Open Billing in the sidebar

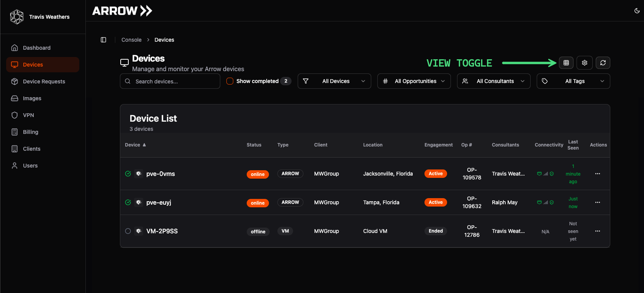pos(43,132)
